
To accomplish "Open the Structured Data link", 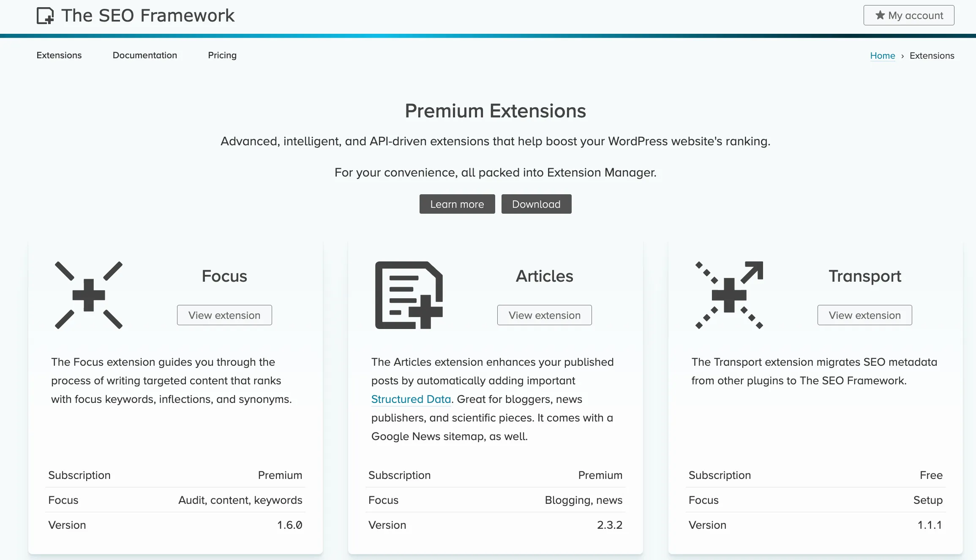I will click(x=410, y=399).
